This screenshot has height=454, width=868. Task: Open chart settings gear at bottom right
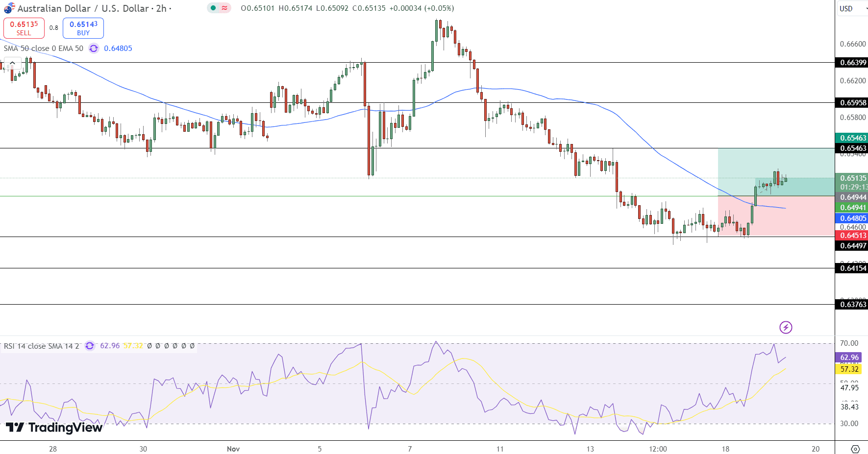[855, 449]
